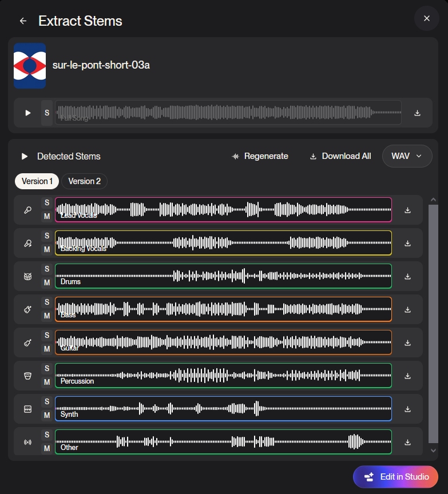Screen dimensions: 448x494
Task: Click Edit in Studio button
Action: pos(396,477)
